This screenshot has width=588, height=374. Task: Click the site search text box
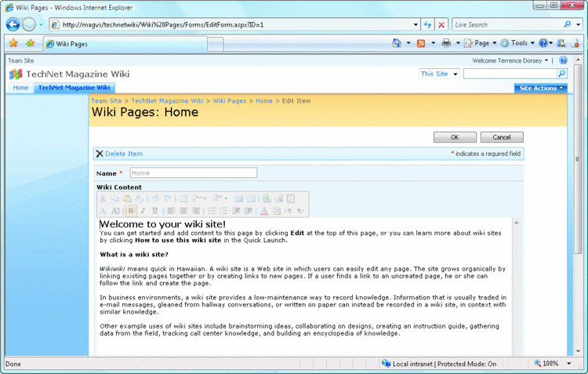point(510,74)
